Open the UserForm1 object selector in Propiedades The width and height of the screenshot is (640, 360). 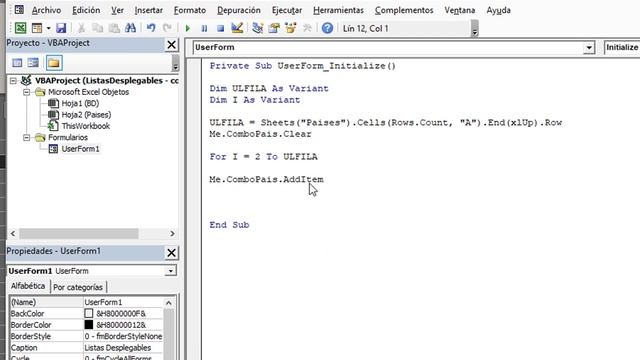(x=171, y=271)
